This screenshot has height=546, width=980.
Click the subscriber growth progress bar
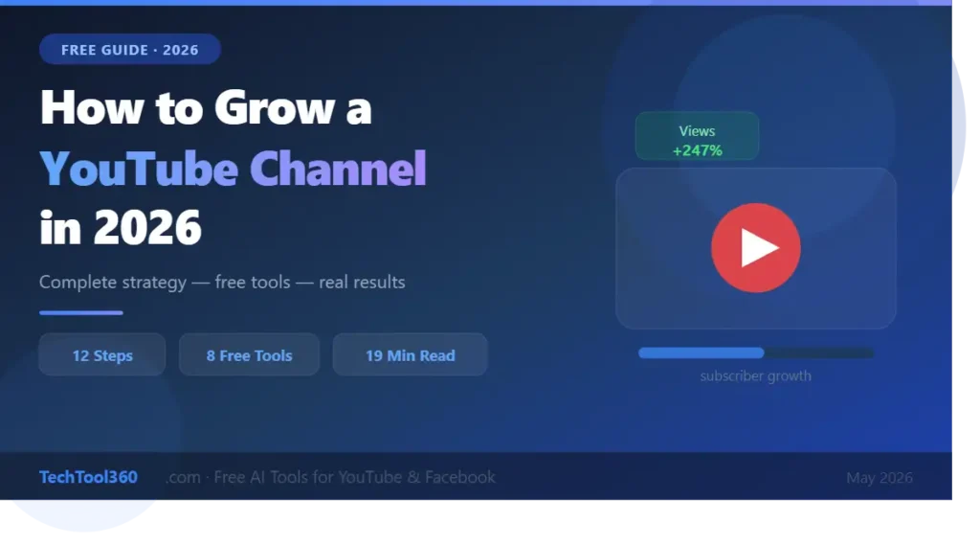(756, 353)
